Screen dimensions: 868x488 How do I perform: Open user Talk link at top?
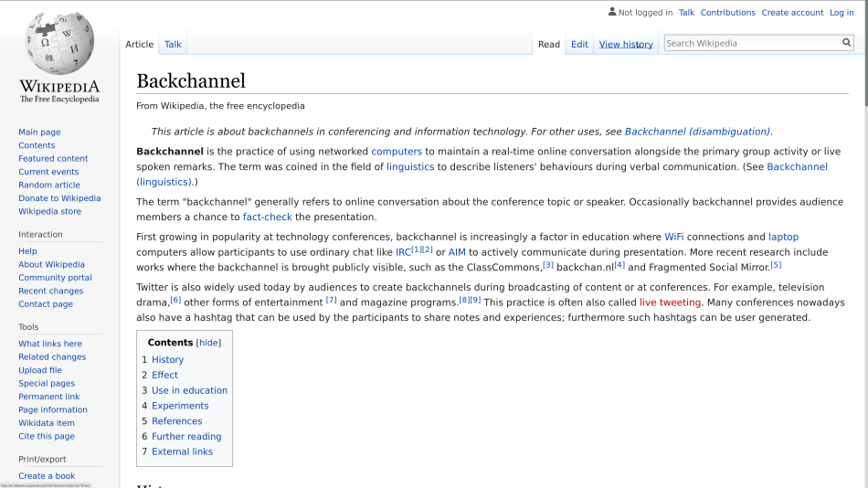(x=686, y=13)
